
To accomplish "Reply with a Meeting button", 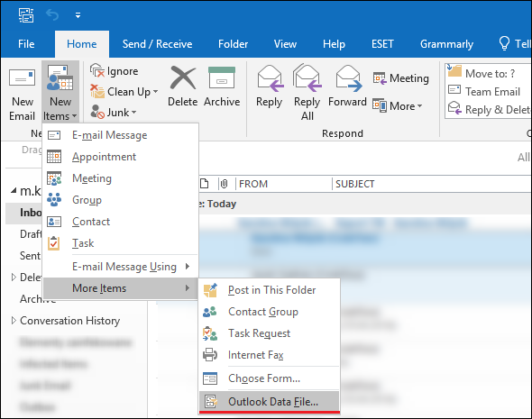I will (400, 78).
